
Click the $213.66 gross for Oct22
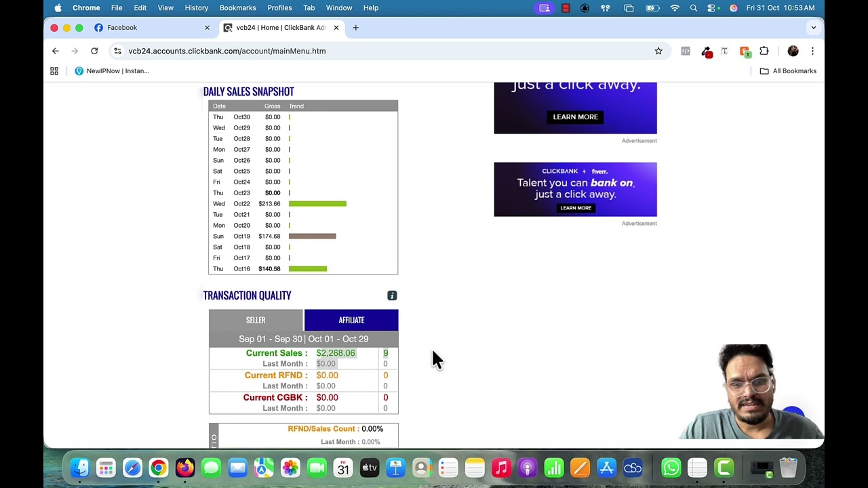click(269, 203)
